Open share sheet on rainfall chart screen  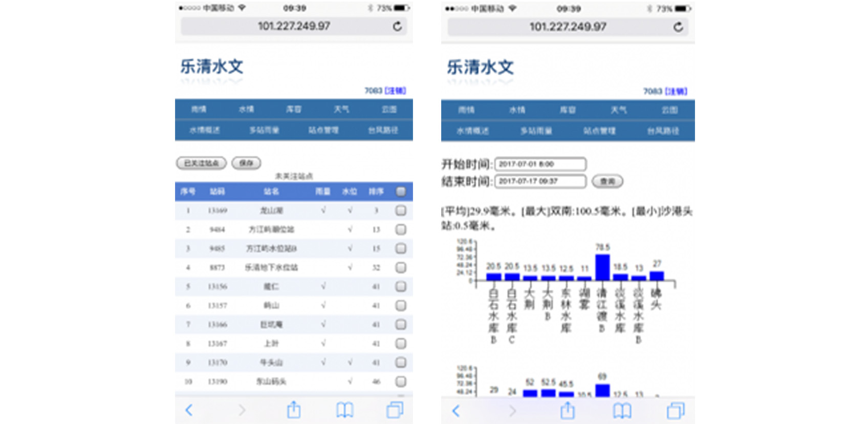568,410
